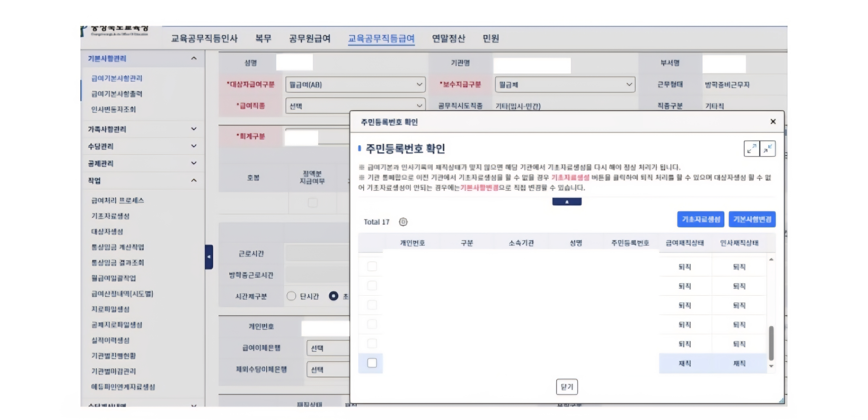Click the grid scroll-up arrow
The height and width of the screenshot is (420, 868).
(x=771, y=259)
